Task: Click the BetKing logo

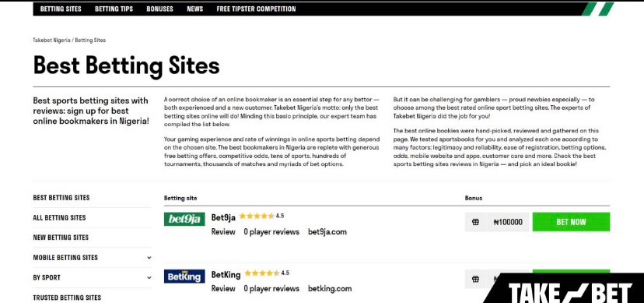Action: pos(184,277)
